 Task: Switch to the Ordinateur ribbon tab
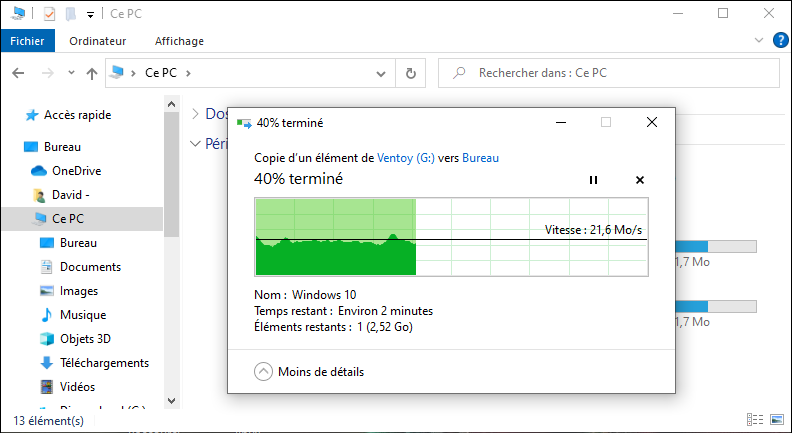pos(98,41)
